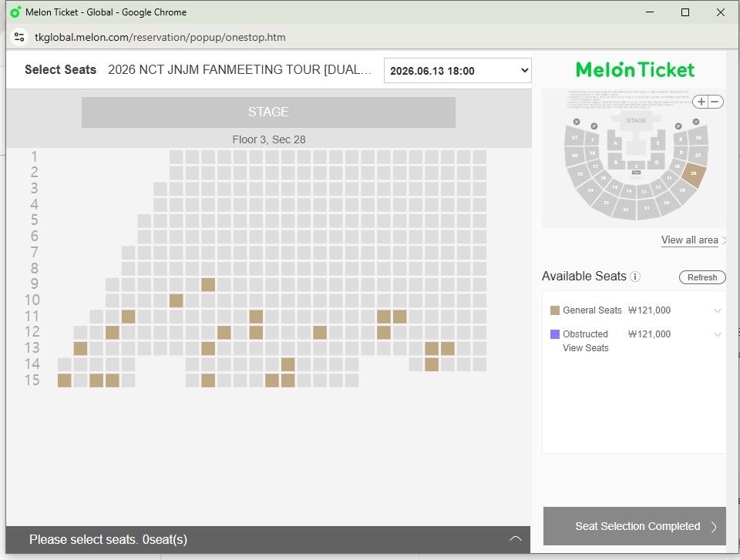Select floor section A on the venue map
The height and width of the screenshot is (560, 740).
point(615,143)
